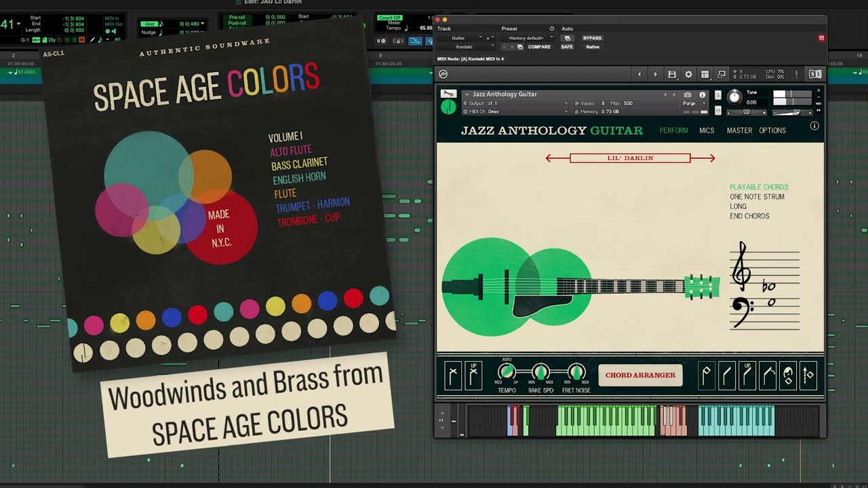Click the LIL' DARLIN song name box

[630, 158]
